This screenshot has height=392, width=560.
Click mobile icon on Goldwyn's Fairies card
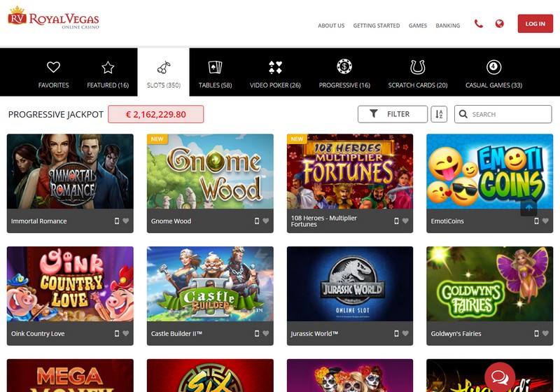pos(536,333)
